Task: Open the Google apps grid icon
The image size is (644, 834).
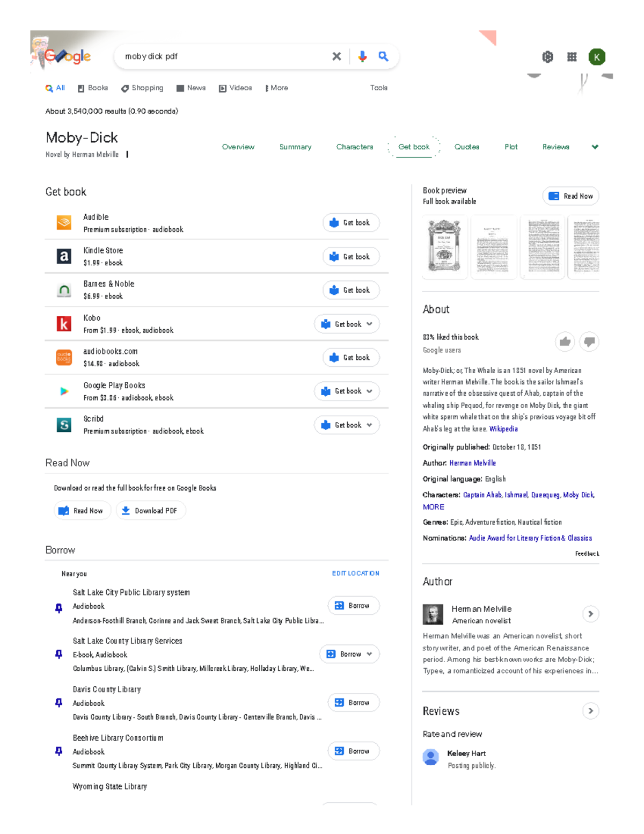Action: 572,57
